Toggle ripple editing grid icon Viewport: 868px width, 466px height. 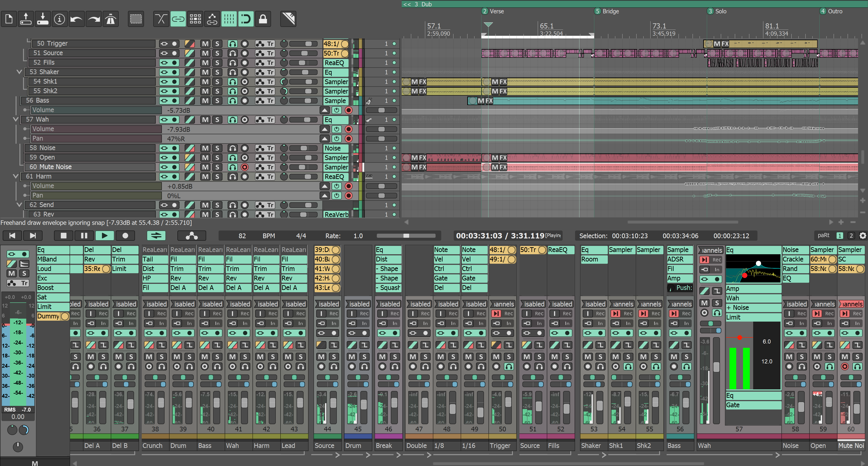pyautogui.click(x=195, y=19)
